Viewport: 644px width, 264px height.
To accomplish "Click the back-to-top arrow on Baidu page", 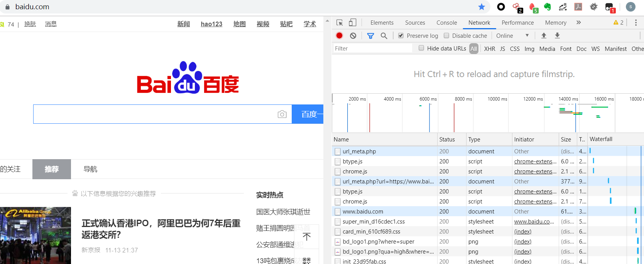I will pyautogui.click(x=307, y=237).
